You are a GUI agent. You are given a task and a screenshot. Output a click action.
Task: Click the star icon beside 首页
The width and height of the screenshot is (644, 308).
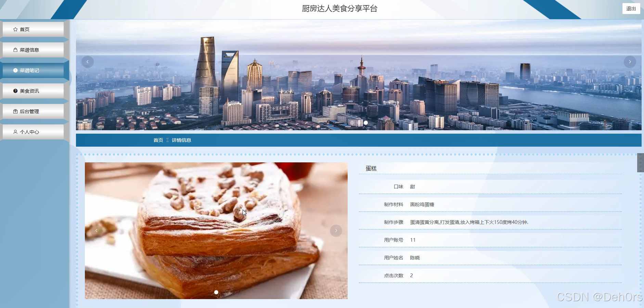[x=15, y=29]
